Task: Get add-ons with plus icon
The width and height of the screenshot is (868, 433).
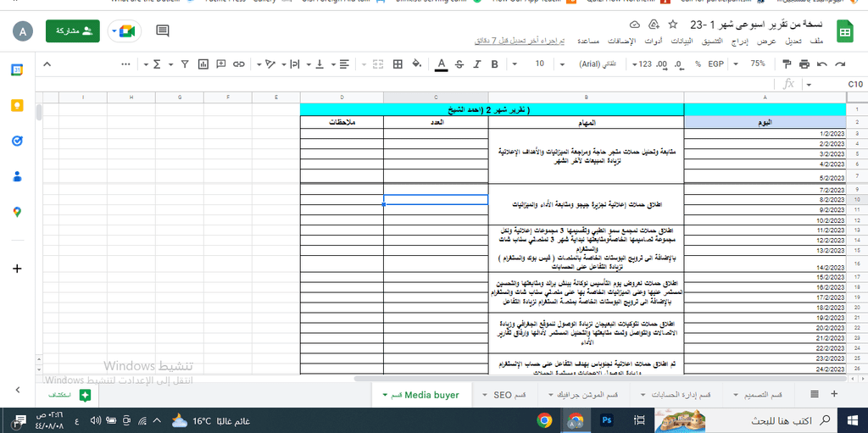Action: (x=17, y=269)
